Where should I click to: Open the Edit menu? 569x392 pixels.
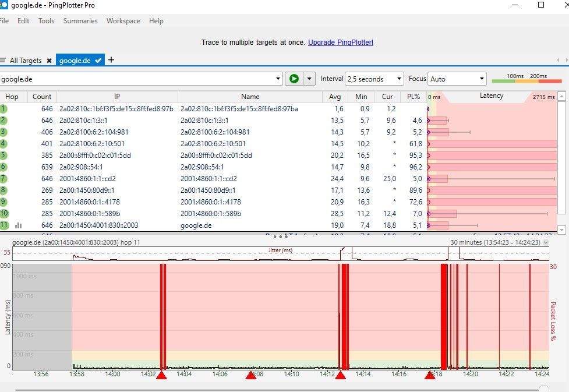click(x=23, y=21)
